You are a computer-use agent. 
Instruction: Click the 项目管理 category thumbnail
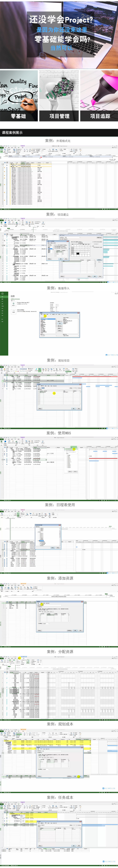(x=59, y=96)
